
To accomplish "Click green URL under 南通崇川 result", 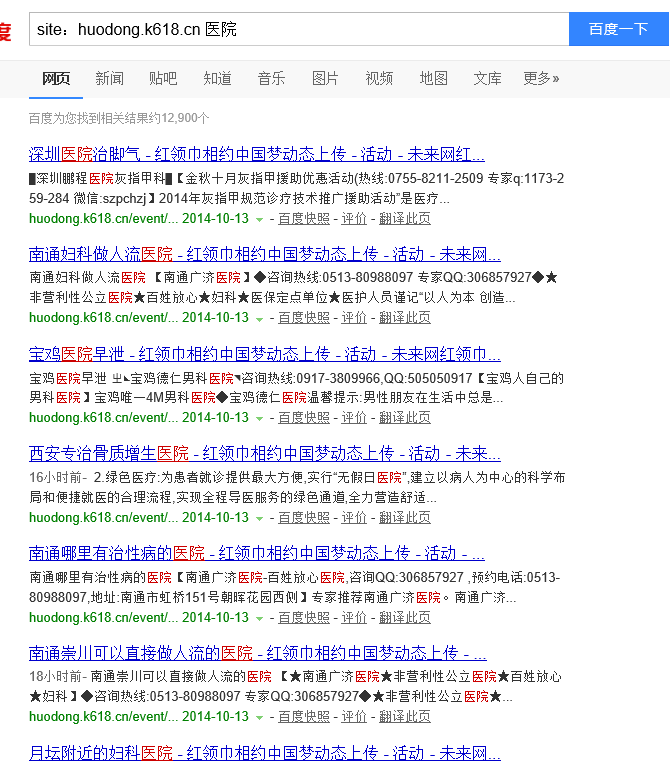I will coord(103,716).
